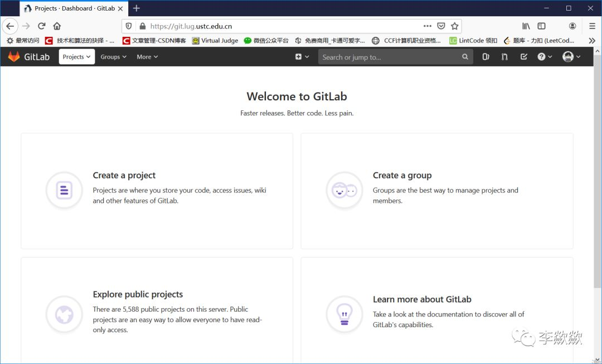The image size is (602, 364).
Task: Bookmark this page with star icon
Action: (455, 26)
